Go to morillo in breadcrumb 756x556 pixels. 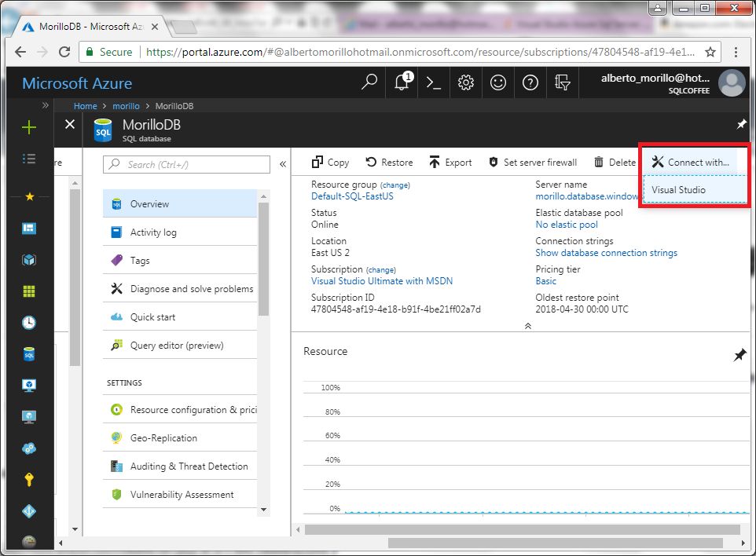126,106
